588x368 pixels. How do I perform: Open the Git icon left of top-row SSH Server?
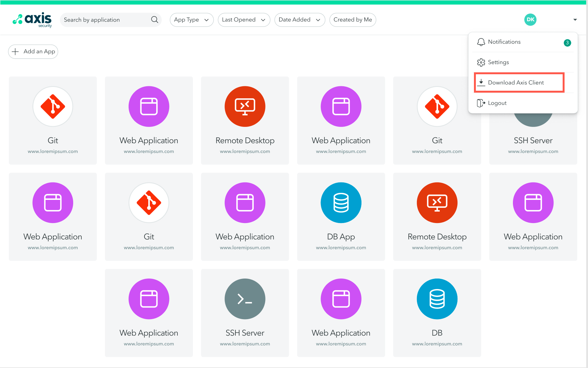437,106
